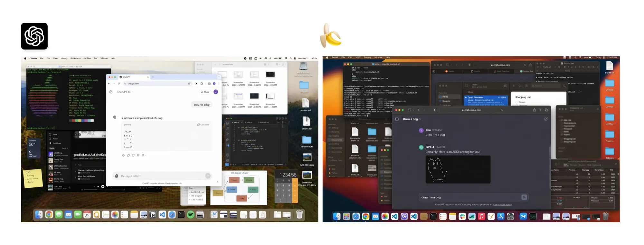Screen dimensions: 644x245
Task: Toggle Bold in the Drafts.txt TextEdit toolbar
Action: tap(565, 67)
